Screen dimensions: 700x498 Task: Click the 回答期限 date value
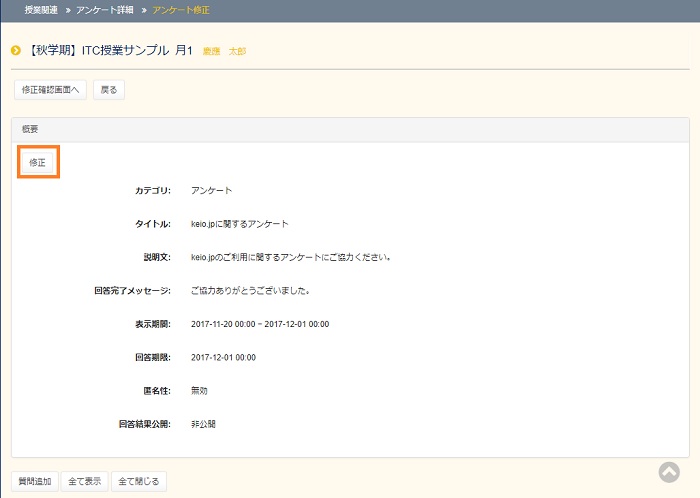point(223,357)
